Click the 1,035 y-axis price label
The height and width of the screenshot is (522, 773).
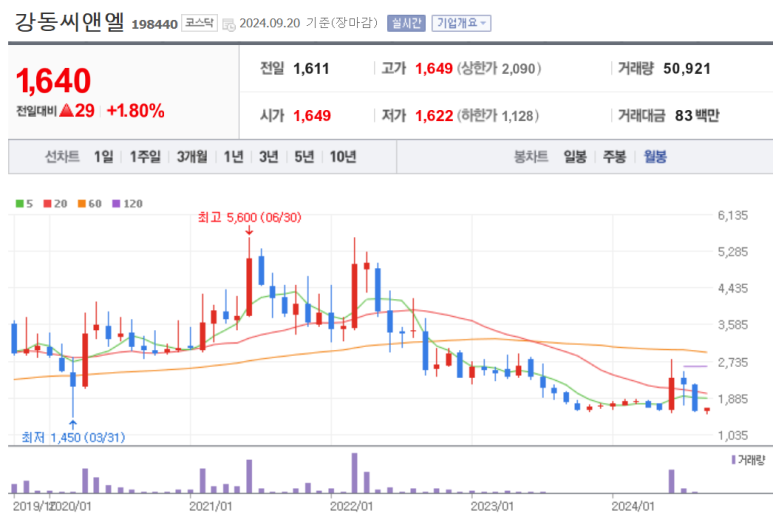coord(733,435)
